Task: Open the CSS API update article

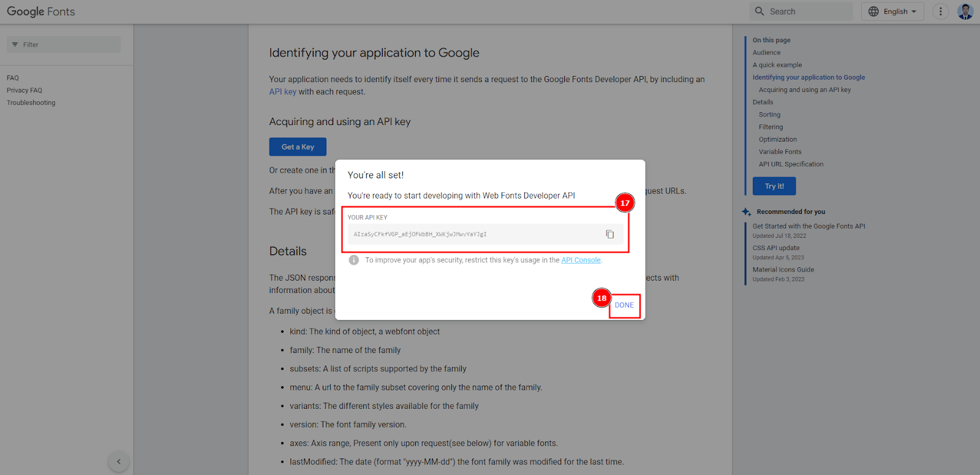Action: tap(776, 248)
